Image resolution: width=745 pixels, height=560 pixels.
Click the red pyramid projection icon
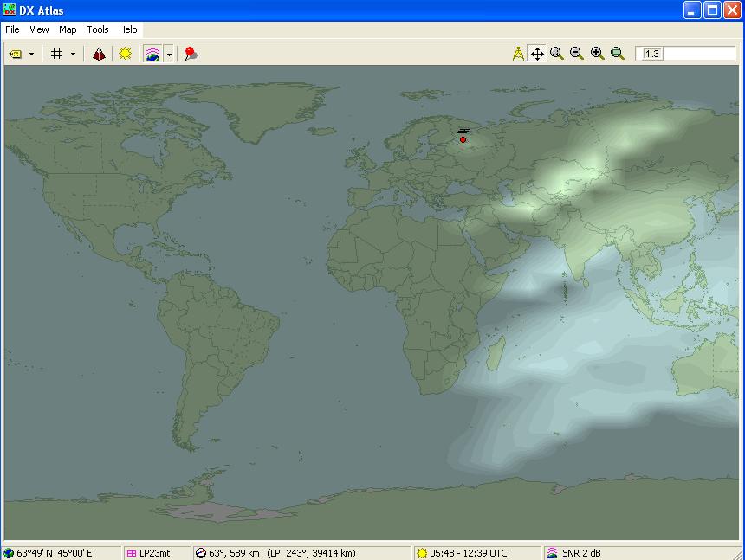click(99, 54)
